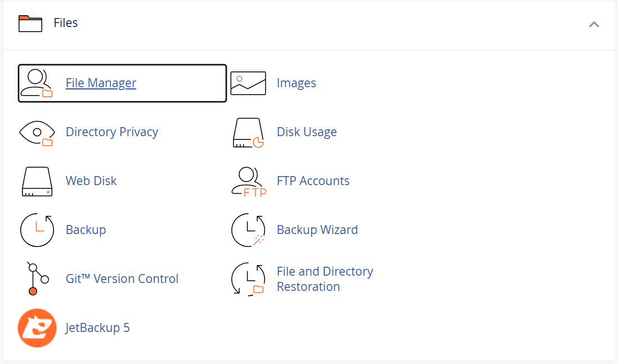Viewport: 618px width, 364px height.
Task: Click the Images picture icon
Action: coord(248,83)
